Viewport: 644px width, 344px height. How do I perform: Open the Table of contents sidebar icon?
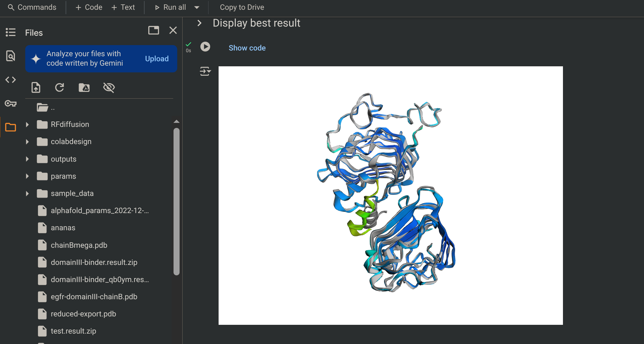(10, 32)
